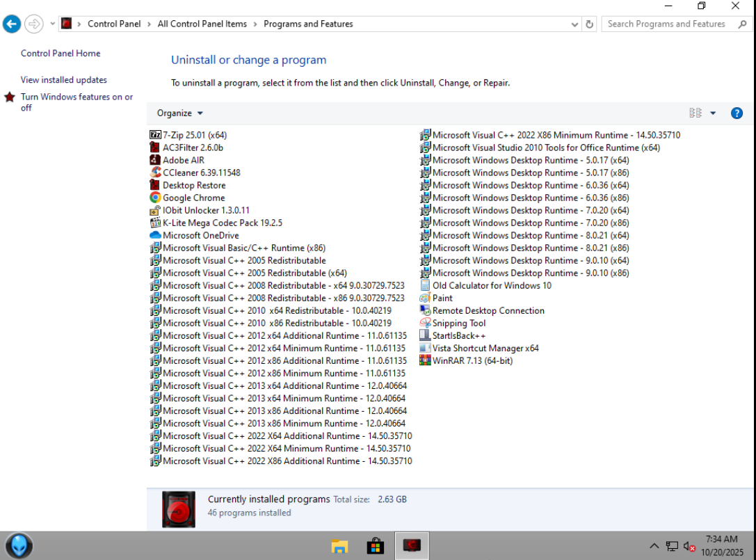Open the address bar history dropdown
756x560 pixels.
click(x=574, y=24)
